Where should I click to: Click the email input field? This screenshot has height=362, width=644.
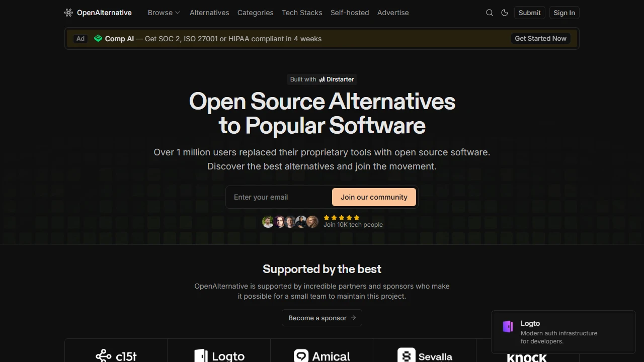pyautogui.click(x=277, y=197)
